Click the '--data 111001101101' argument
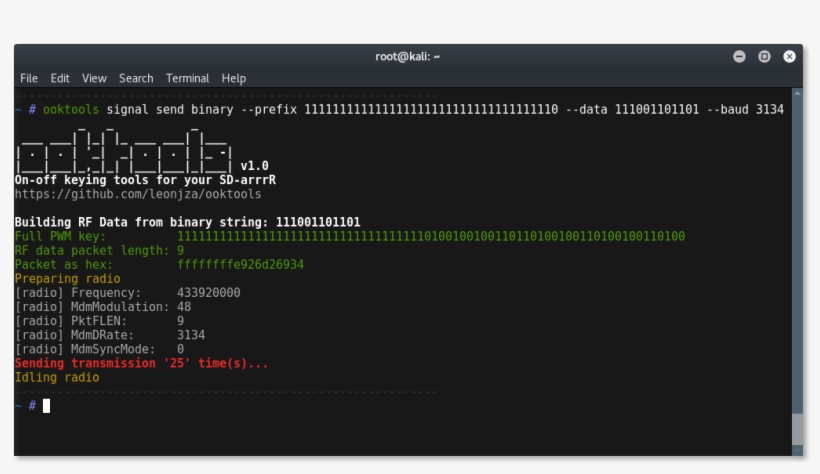 pos(632,109)
